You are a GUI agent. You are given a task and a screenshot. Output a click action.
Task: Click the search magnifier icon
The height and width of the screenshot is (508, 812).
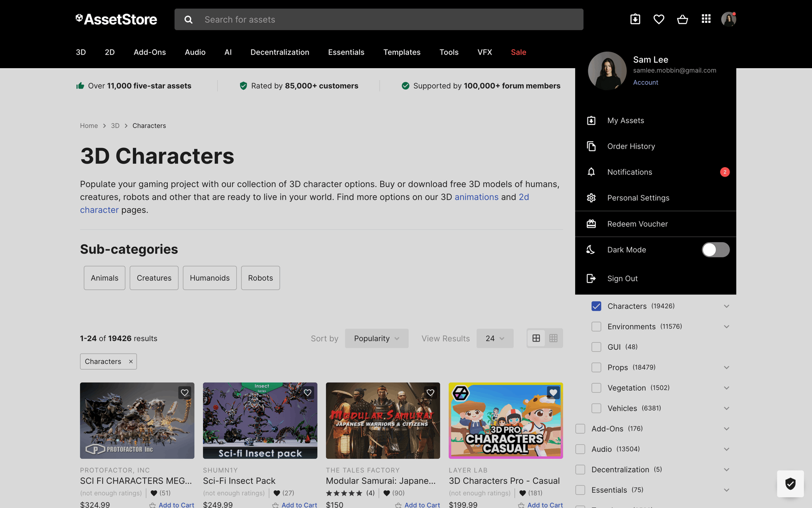189,19
